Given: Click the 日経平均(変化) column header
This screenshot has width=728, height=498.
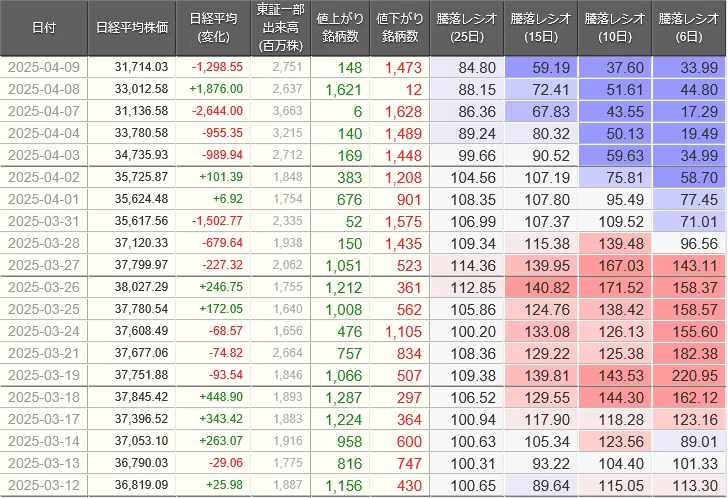Looking at the screenshot, I should pyautogui.click(x=213, y=28).
